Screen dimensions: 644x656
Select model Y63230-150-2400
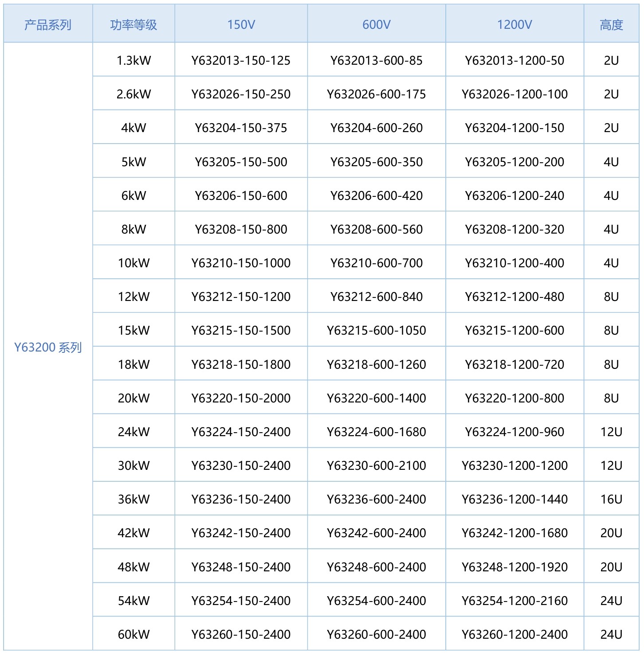pos(241,465)
